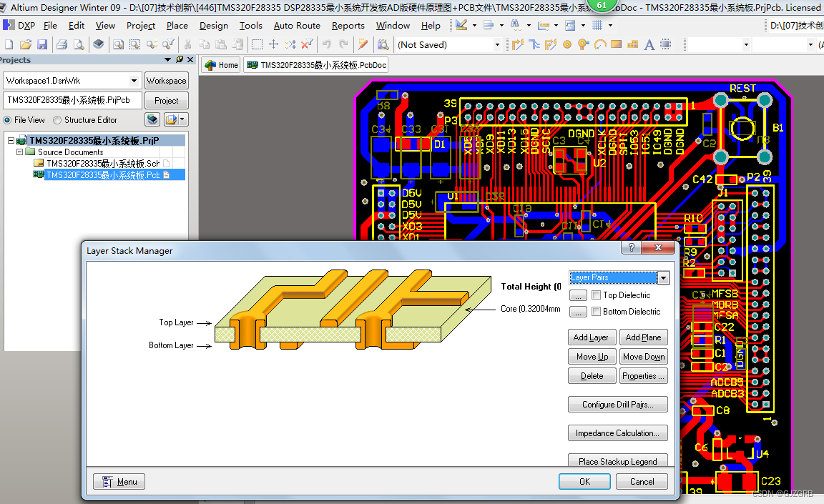Collapse the TMS320F28335 project tree node
Image resolution: width=824 pixels, height=504 pixels.
pos(11,141)
